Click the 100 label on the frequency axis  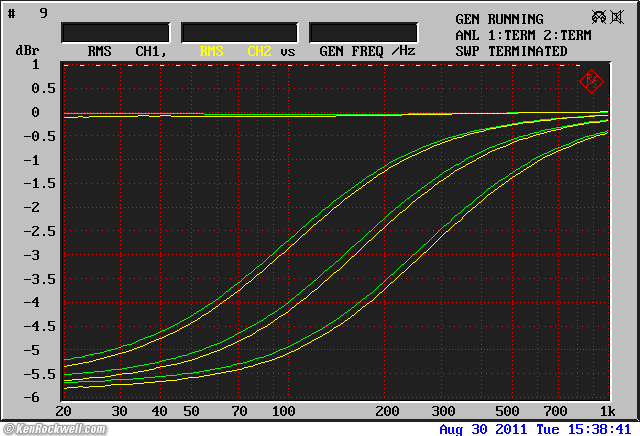tap(284, 411)
